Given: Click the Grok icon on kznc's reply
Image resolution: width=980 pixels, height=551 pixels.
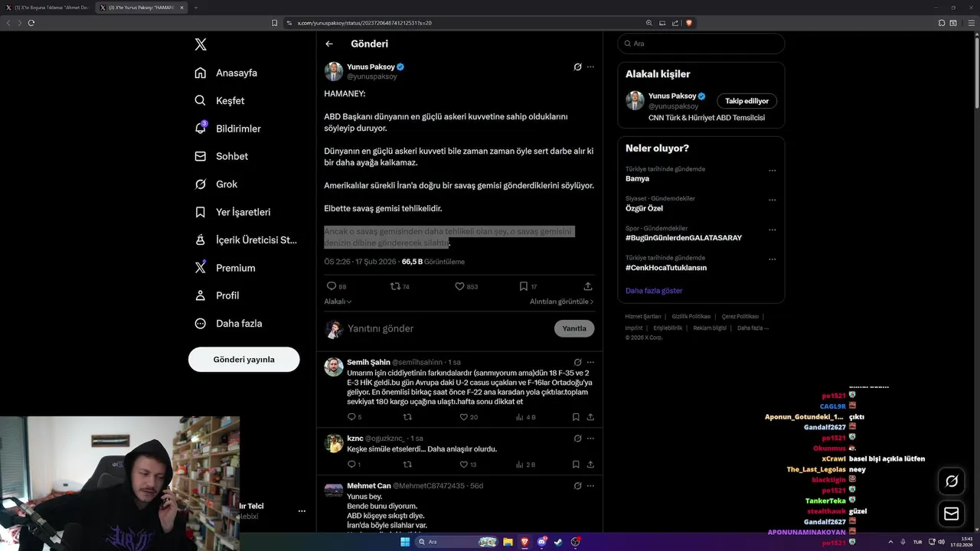Looking at the screenshot, I should pyautogui.click(x=577, y=439).
